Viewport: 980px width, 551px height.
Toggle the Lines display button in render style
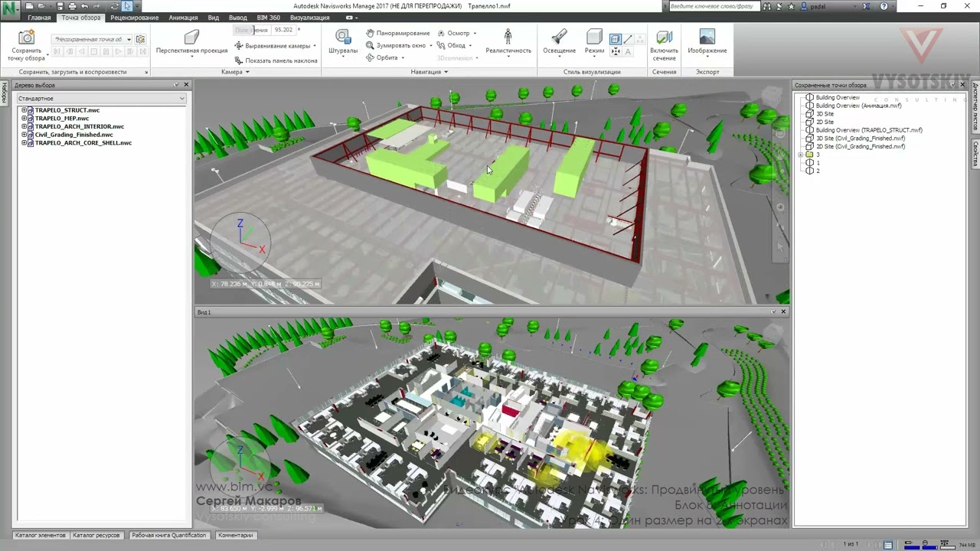point(628,39)
